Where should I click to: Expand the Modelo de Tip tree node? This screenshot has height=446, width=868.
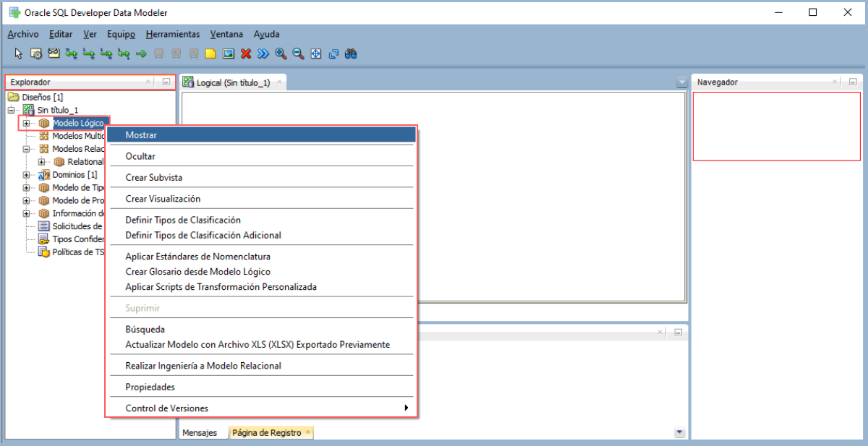(26, 188)
